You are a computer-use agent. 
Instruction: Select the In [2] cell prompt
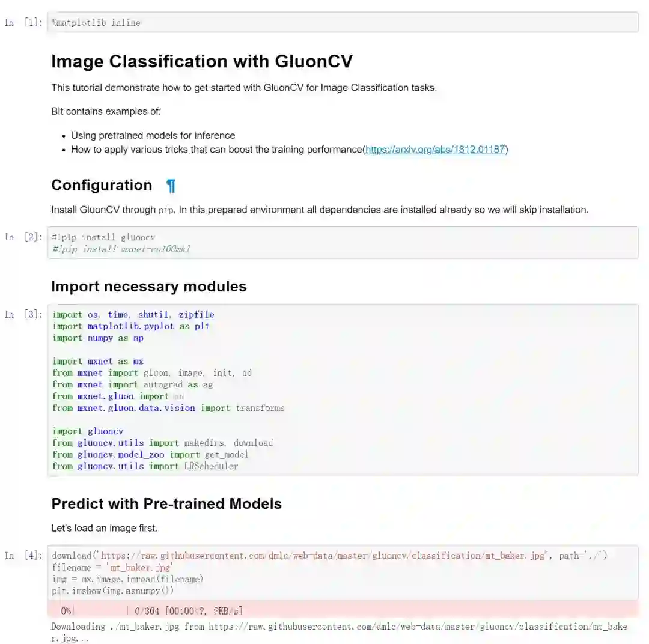[x=23, y=237]
